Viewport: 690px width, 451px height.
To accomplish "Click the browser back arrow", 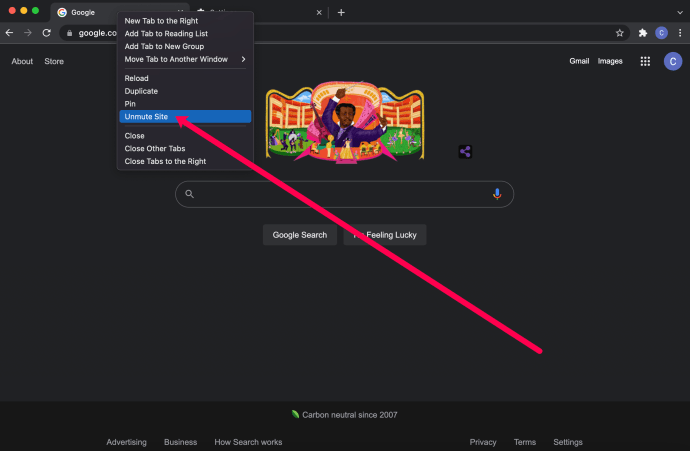I will (9, 33).
